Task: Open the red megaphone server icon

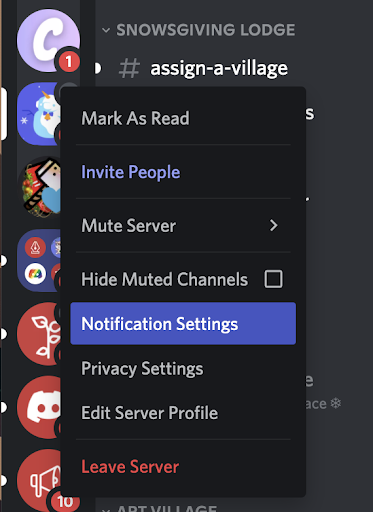Action: (39, 480)
